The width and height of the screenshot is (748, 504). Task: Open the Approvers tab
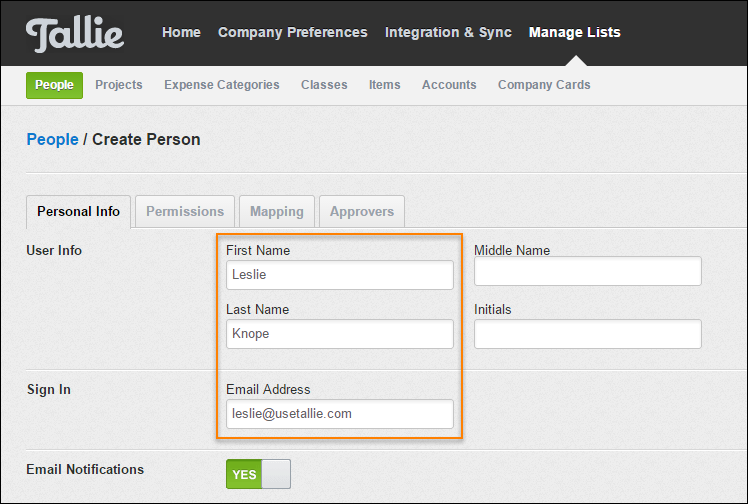(x=362, y=211)
